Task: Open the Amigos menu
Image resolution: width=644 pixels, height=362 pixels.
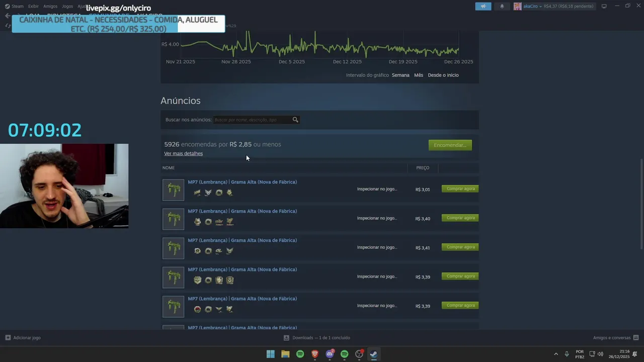Action: (50, 7)
